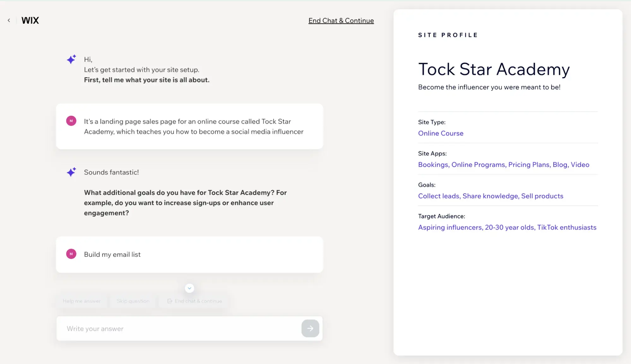Viewport: 631px width, 364px height.
Task: Click the user avatar on 'Build my email list'
Action: [x=71, y=254]
